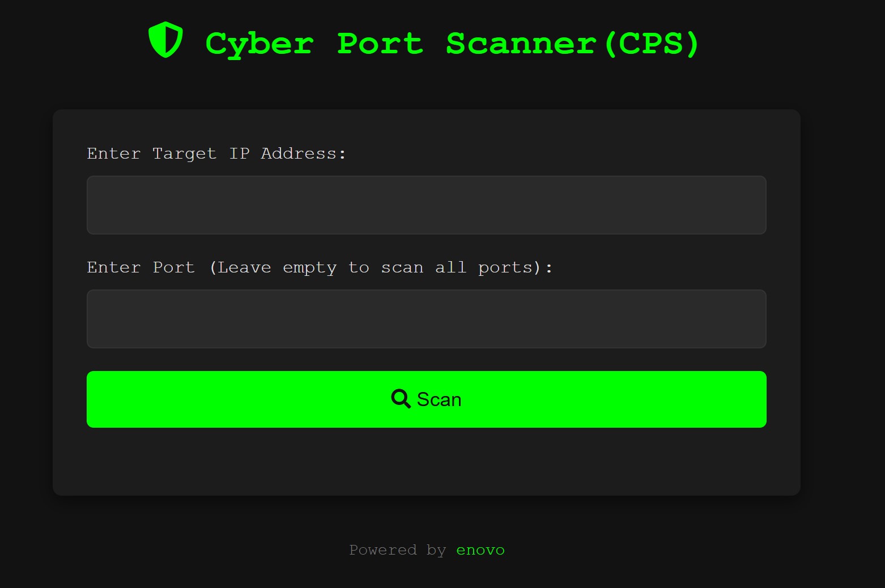This screenshot has height=588, width=885.
Task: Click the 'Enter Port' label text
Action: pos(320,267)
